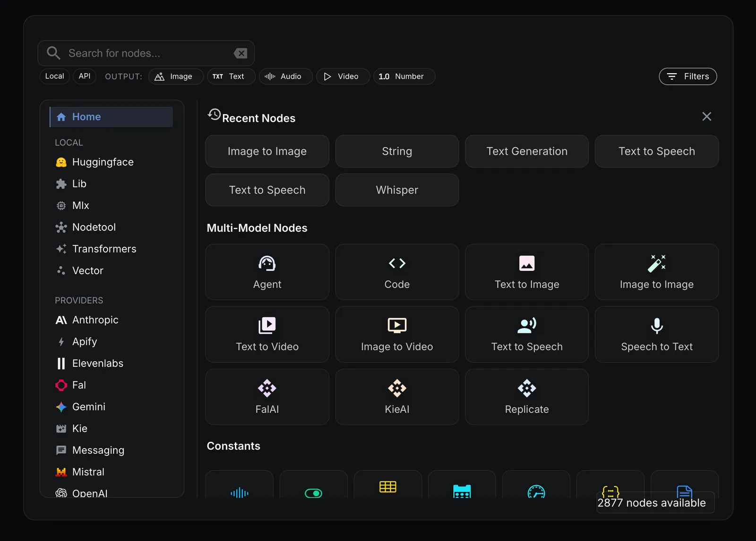Click the Speech to Text microphone icon
756x541 pixels.
click(657, 325)
